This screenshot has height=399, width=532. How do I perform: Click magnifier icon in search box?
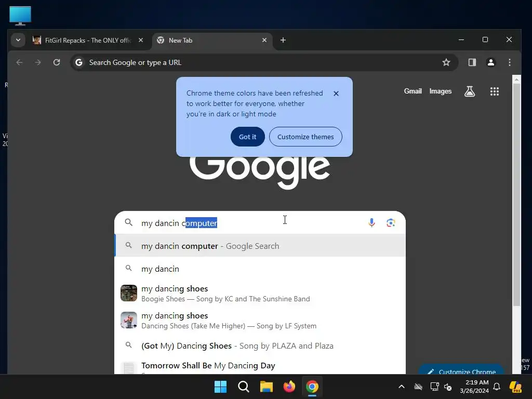click(129, 222)
